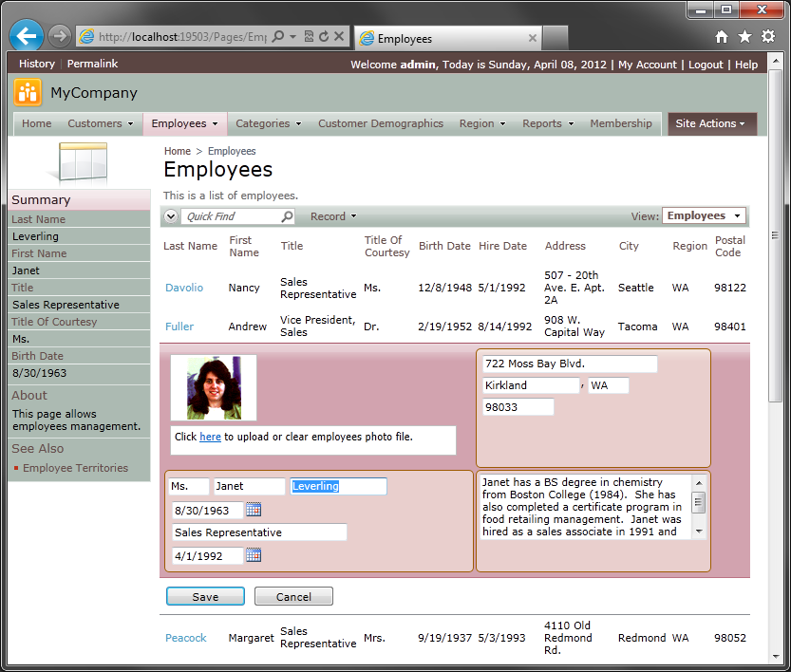Screen dimensions: 791x672
Task: Click the browser back arrow button
Action: pyautogui.click(x=27, y=36)
